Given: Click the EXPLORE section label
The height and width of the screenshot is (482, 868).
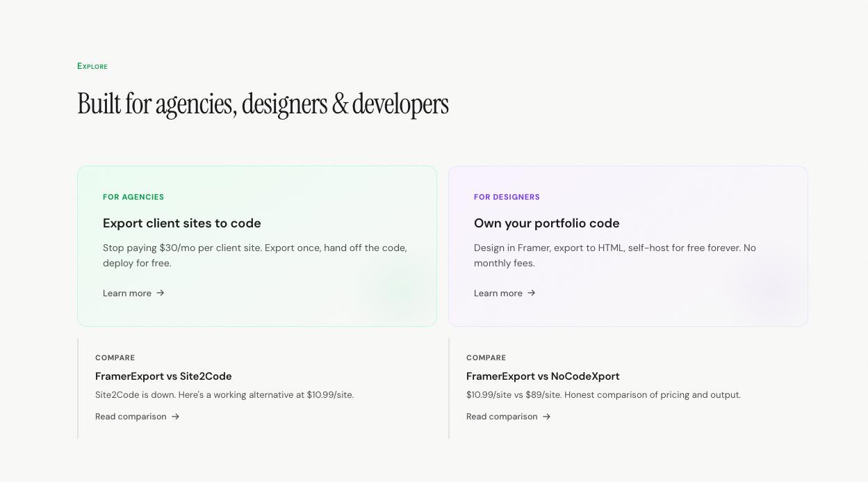Looking at the screenshot, I should 92,66.
